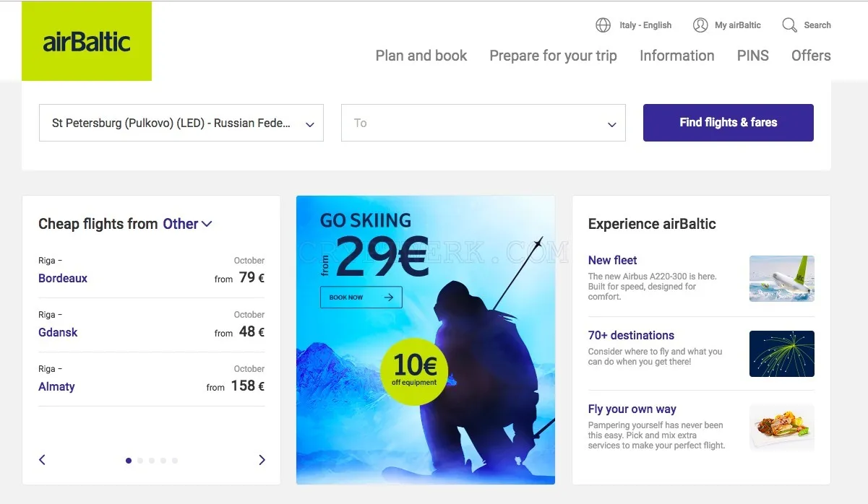Viewport: 868px width, 504px height.
Task: Select second carousel pagination dot
Action: (140, 461)
